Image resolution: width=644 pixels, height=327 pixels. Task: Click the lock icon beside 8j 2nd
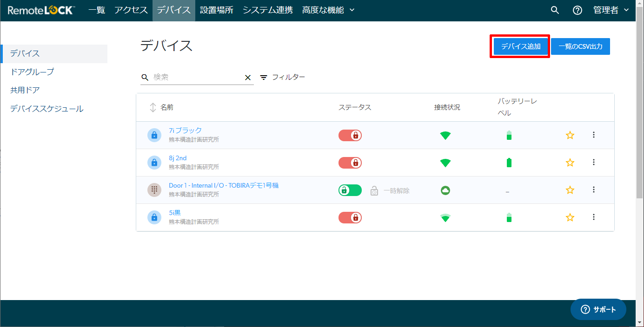tap(154, 163)
